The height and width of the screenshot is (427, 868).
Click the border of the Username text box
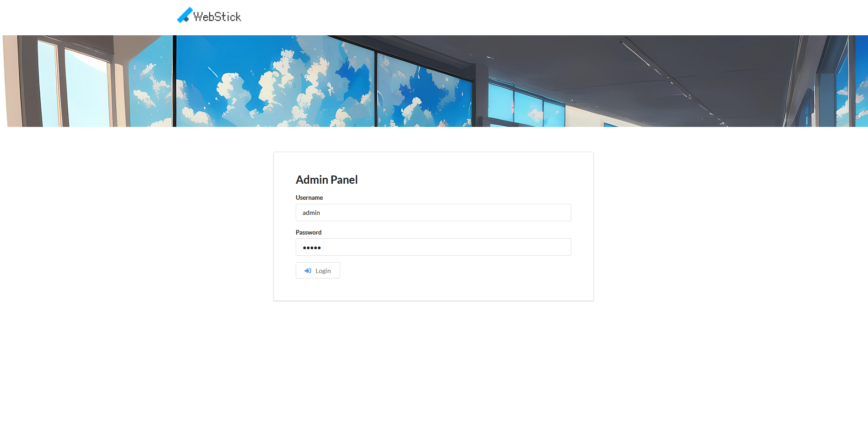[433, 205]
